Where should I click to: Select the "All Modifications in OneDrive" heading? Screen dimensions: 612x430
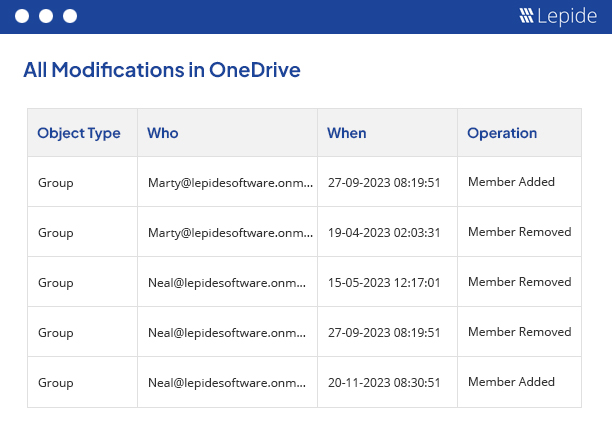[x=162, y=70]
